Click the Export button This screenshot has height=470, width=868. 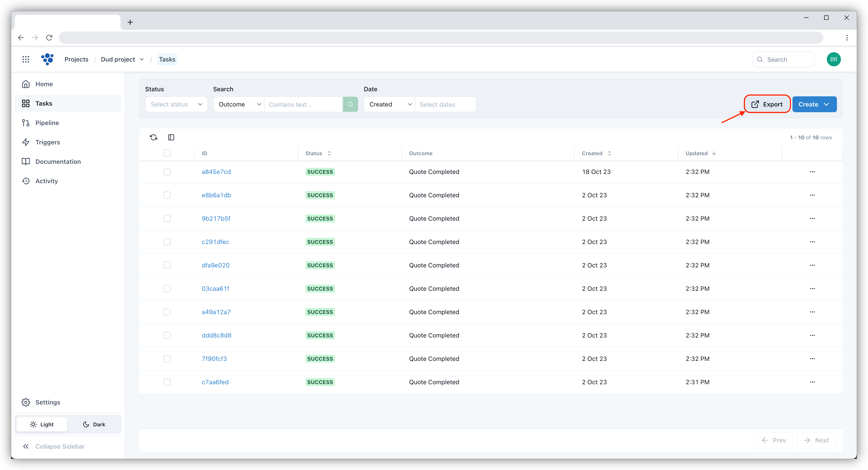[767, 104]
